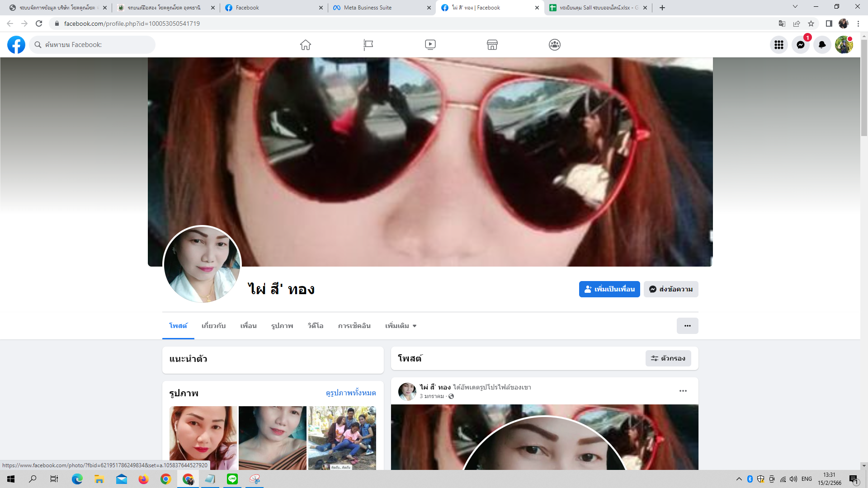The width and height of the screenshot is (868, 488).
Task: Open Facebook Home feed icon
Action: point(306,45)
